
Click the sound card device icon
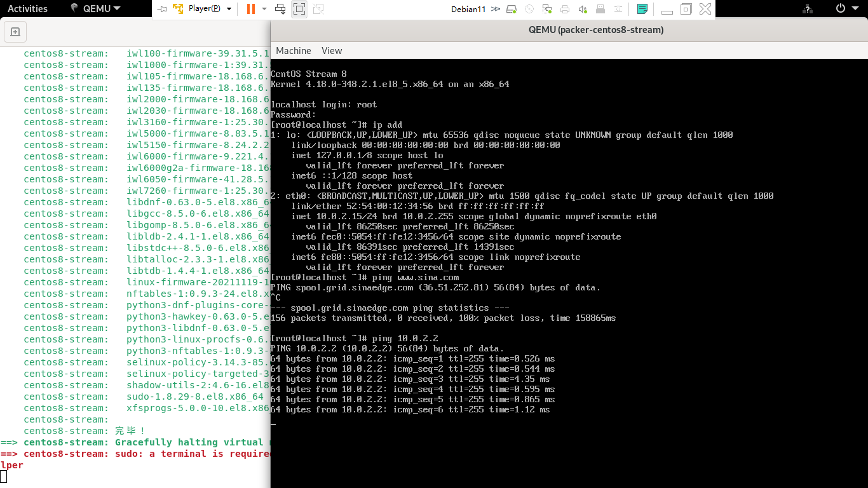[x=583, y=9]
